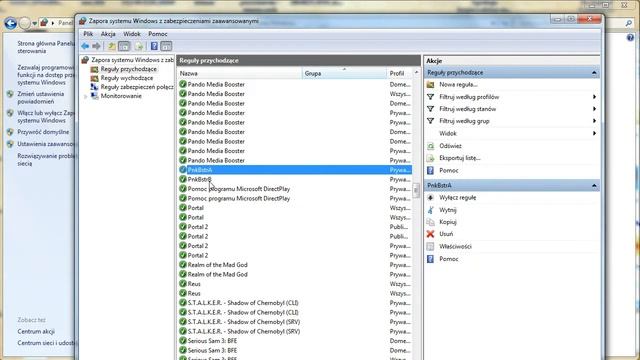The image size is (640, 360).
Task: Select Reguły przychodzące in the tree
Action: [129, 69]
